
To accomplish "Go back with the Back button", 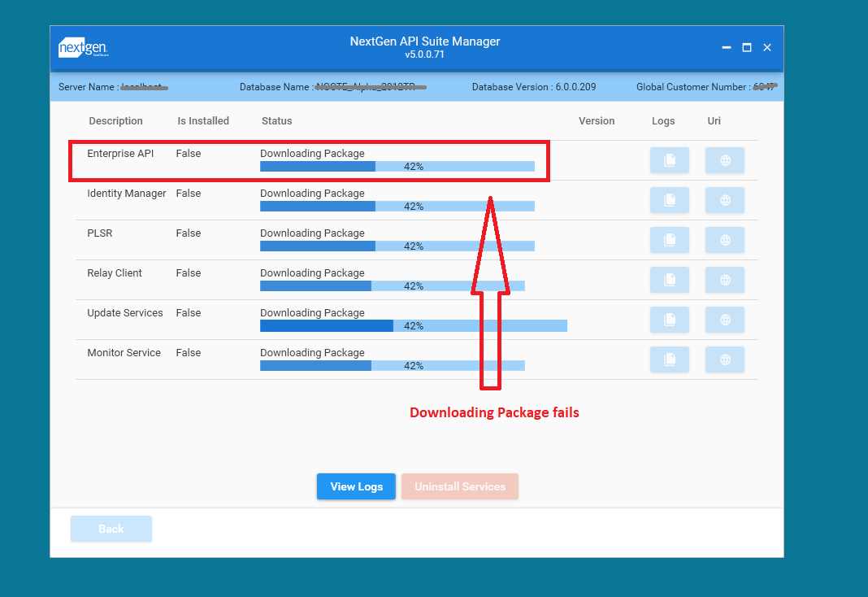I will pyautogui.click(x=111, y=529).
